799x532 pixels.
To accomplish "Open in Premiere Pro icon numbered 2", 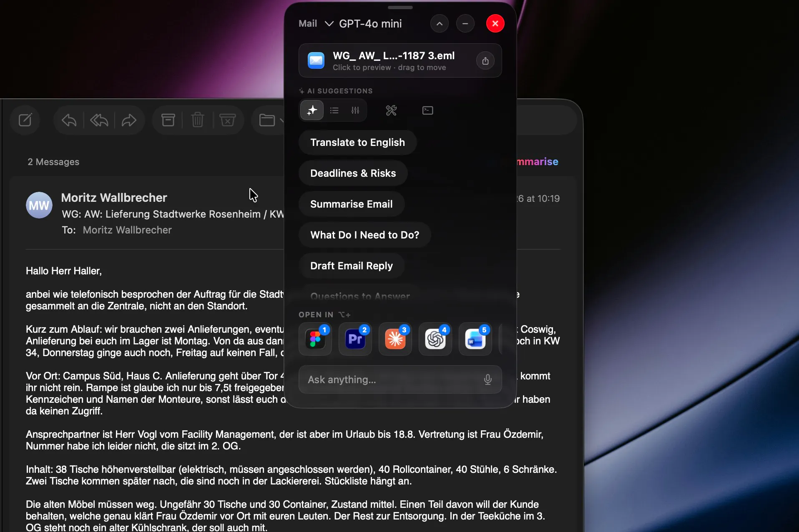I will click(355, 339).
